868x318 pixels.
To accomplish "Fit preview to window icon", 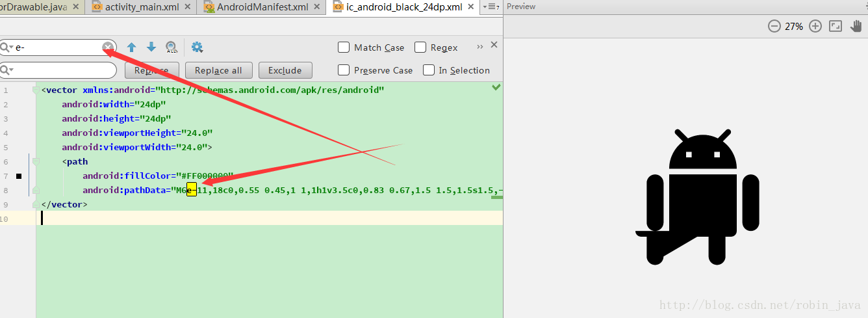I will click(x=836, y=26).
